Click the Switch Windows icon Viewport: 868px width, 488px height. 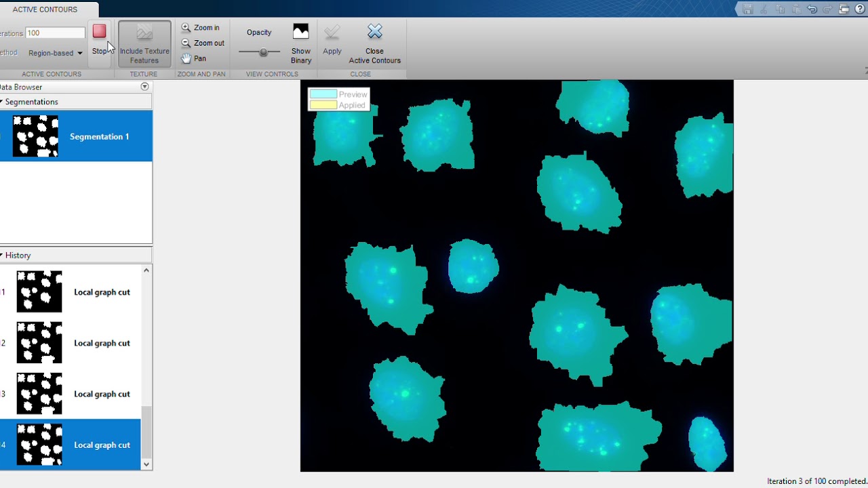(844, 9)
